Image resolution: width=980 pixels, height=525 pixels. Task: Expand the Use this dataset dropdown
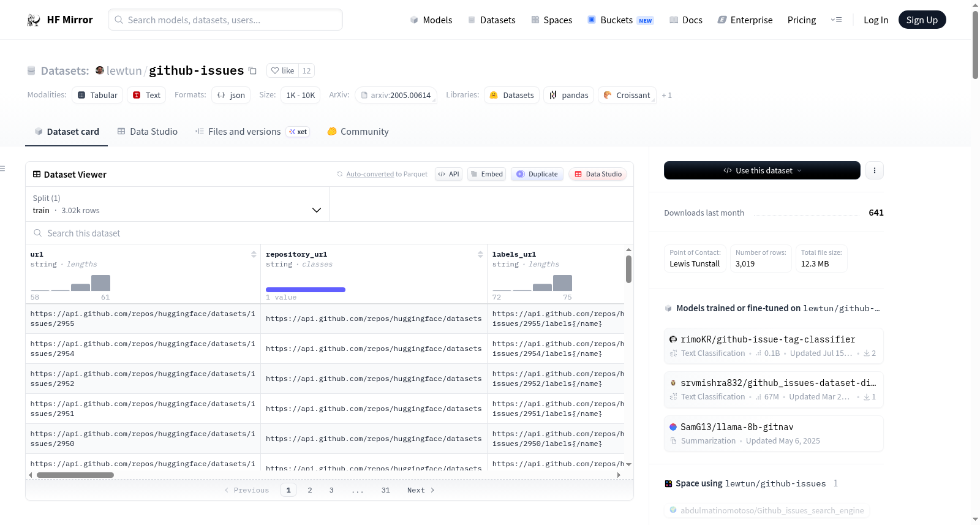762,170
